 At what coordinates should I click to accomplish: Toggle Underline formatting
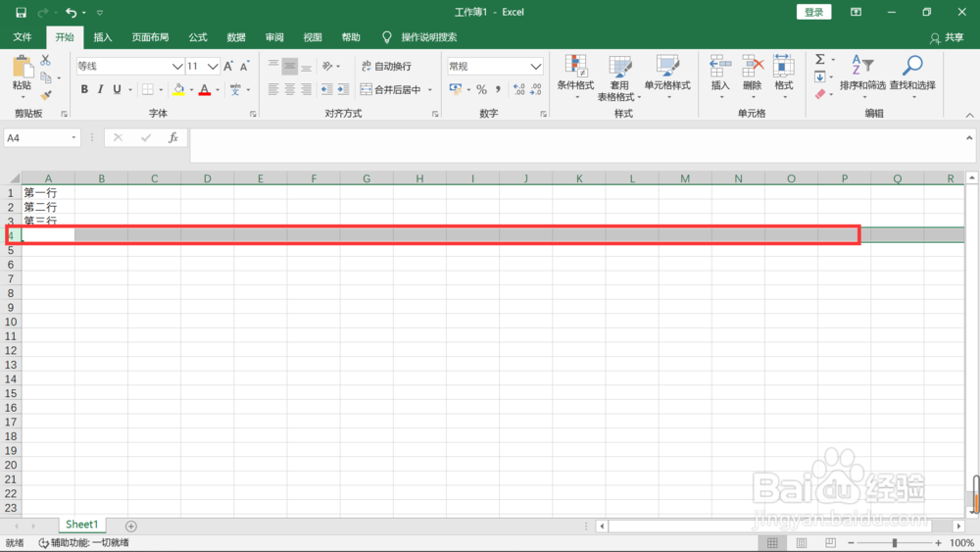click(x=117, y=89)
